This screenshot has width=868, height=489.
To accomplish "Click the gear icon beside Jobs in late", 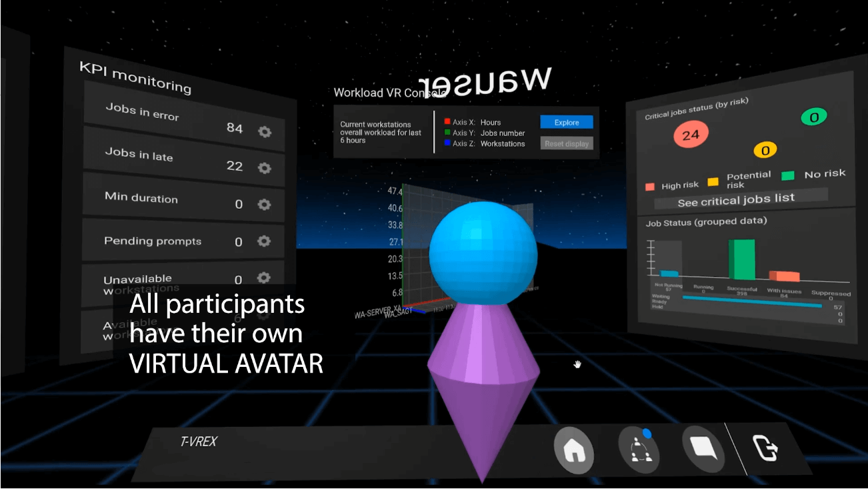I will pos(265,167).
